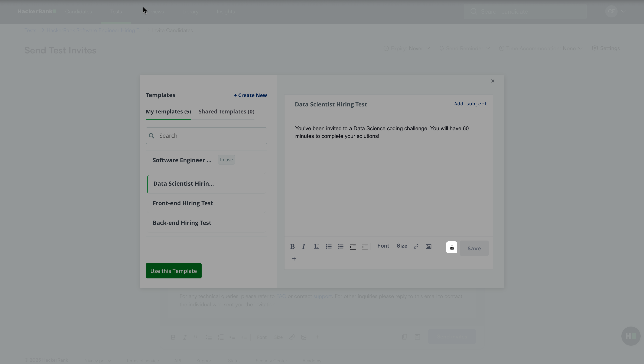Screen dimensions: 644x364
Task: Delete the template with trash icon
Action: (452, 248)
